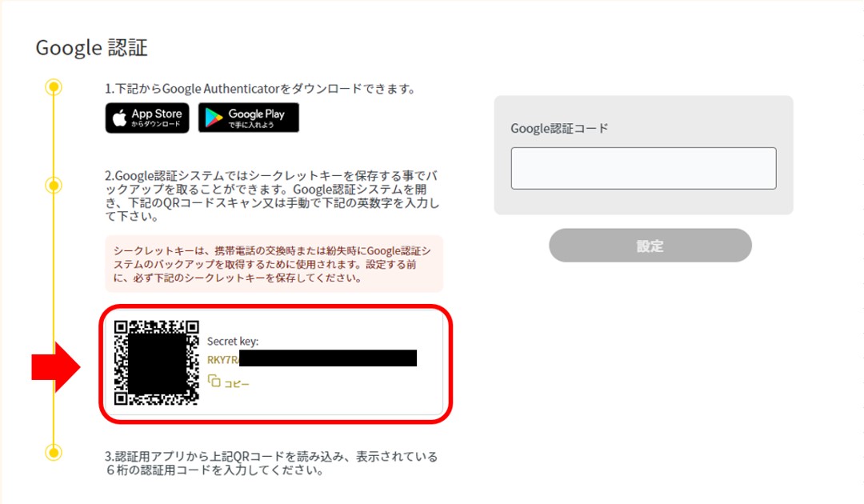Click the Google Play triangle logo
Screen dimensions: 864x504
pyautogui.click(x=214, y=118)
